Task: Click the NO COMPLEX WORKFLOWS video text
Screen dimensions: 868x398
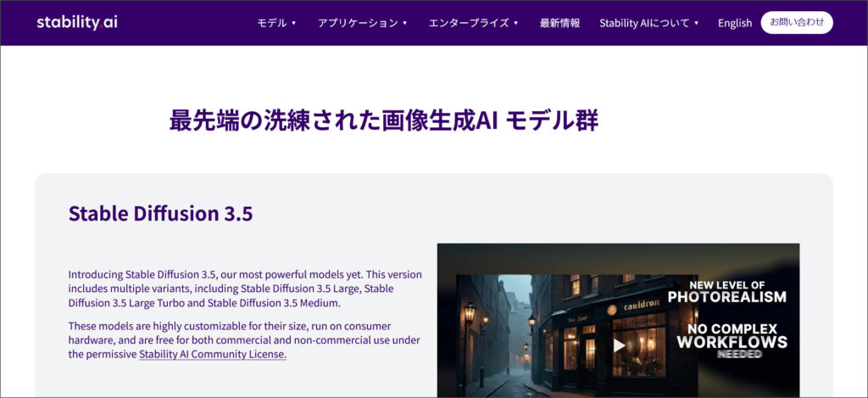Action: coord(732,336)
